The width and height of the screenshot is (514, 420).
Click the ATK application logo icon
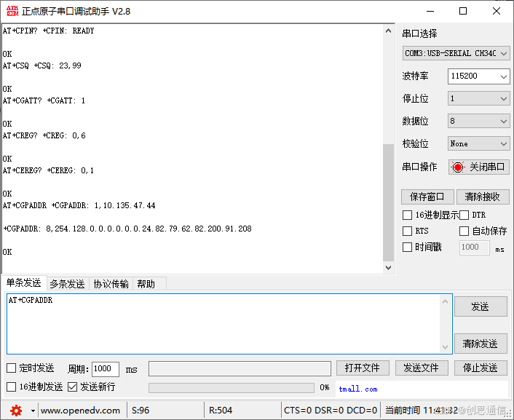(12, 11)
